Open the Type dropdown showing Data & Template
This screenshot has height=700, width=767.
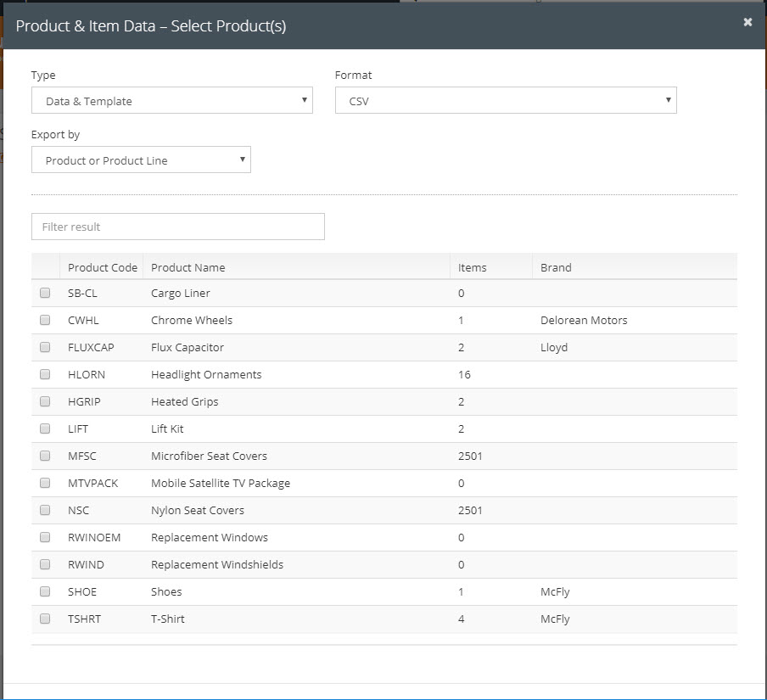172,100
